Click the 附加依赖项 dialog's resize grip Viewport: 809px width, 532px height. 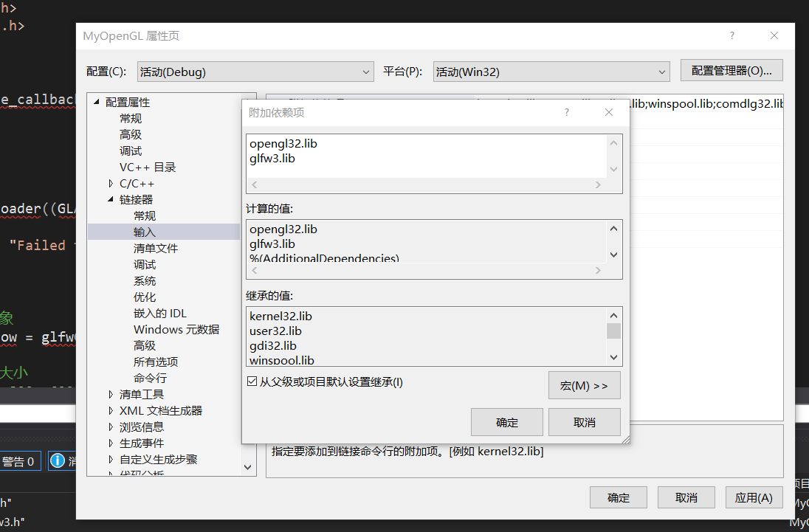click(x=625, y=439)
